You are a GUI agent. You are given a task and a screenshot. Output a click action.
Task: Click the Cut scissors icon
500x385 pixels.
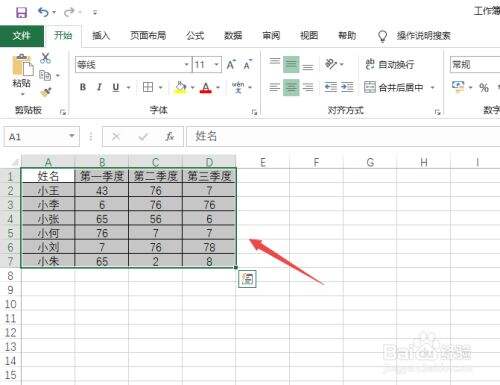[x=45, y=58]
